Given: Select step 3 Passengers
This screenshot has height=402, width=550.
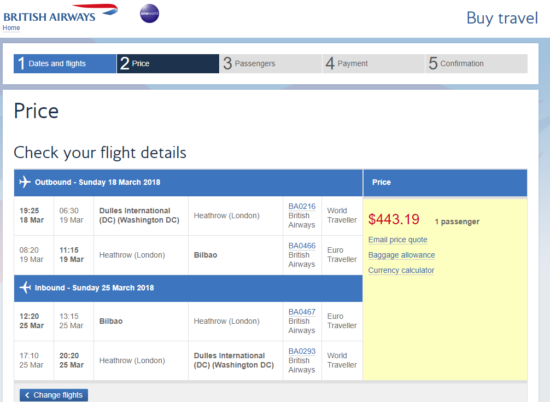Looking at the screenshot, I should tap(270, 63).
